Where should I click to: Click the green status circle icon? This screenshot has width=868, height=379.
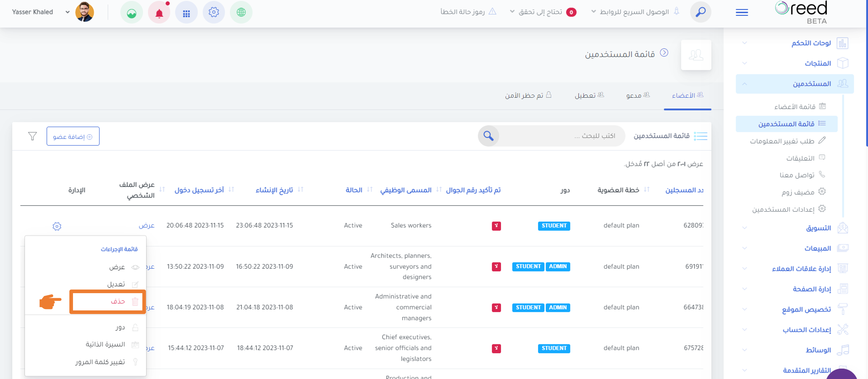(132, 13)
